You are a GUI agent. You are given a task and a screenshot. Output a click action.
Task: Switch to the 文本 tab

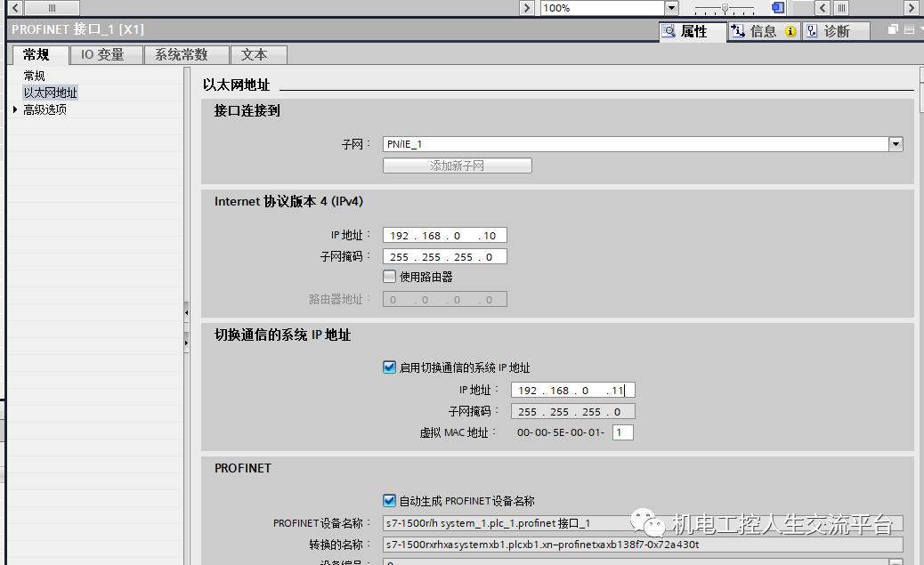(x=258, y=54)
